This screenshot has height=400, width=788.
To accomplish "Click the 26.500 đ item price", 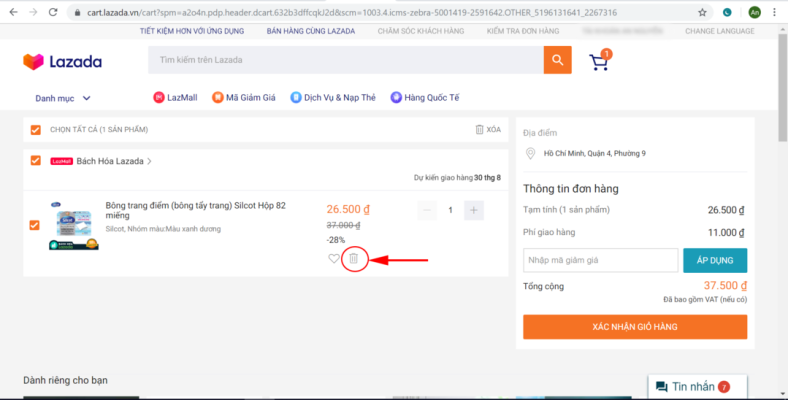I will tap(348, 209).
